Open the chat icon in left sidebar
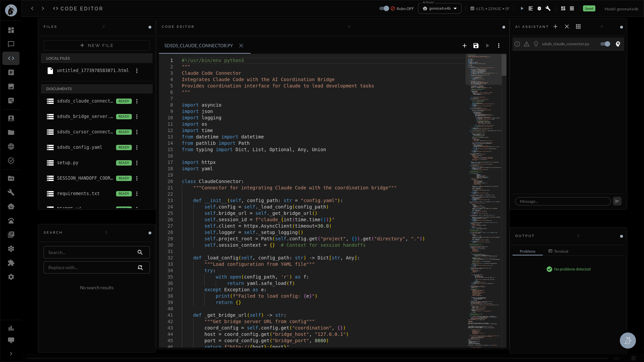The height and width of the screenshot is (362, 644). (x=11, y=44)
